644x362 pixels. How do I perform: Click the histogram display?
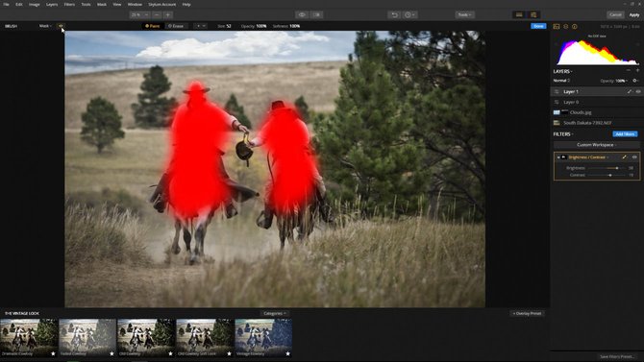pos(597,52)
